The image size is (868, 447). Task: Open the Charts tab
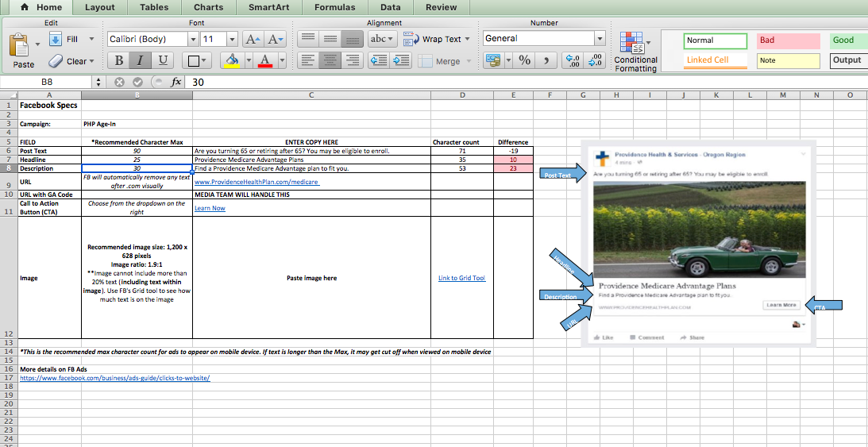coord(209,7)
